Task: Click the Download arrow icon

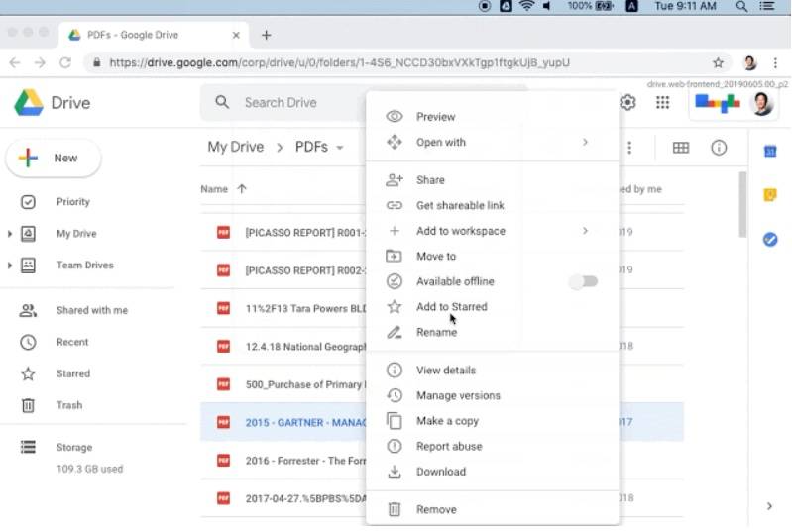Action: (394, 472)
